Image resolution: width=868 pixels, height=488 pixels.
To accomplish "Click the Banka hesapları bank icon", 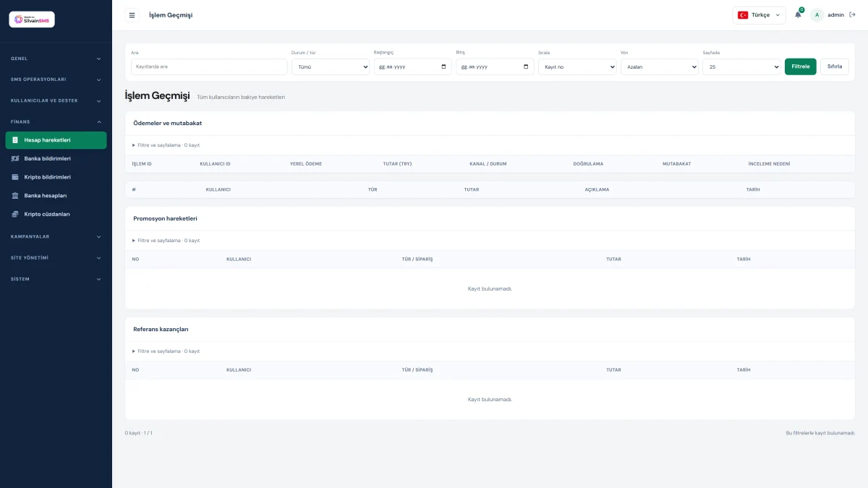I will pyautogui.click(x=16, y=195).
